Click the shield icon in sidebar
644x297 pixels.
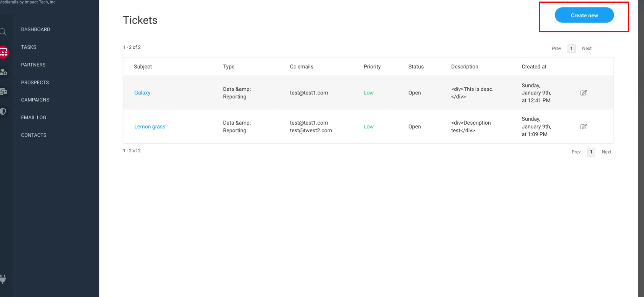pos(3,111)
